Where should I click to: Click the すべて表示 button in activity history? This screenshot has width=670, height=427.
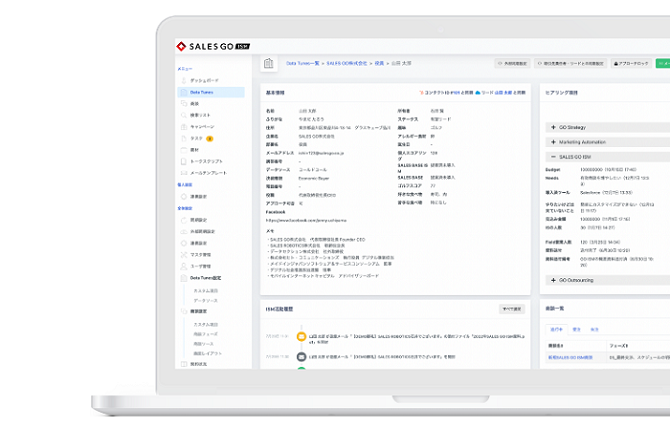pyautogui.click(x=511, y=309)
